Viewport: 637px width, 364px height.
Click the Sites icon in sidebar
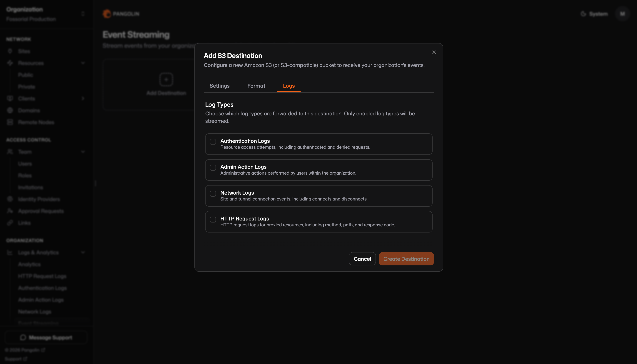10,51
